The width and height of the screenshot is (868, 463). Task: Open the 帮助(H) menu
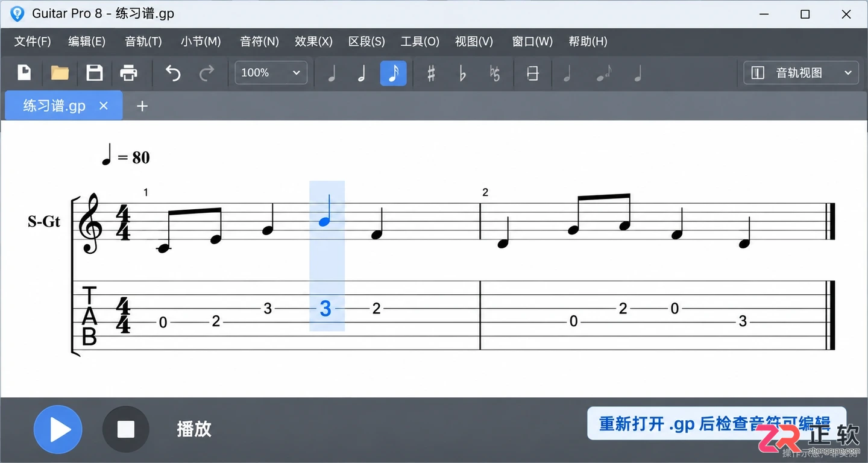pyautogui.click(x=588, y=42)
